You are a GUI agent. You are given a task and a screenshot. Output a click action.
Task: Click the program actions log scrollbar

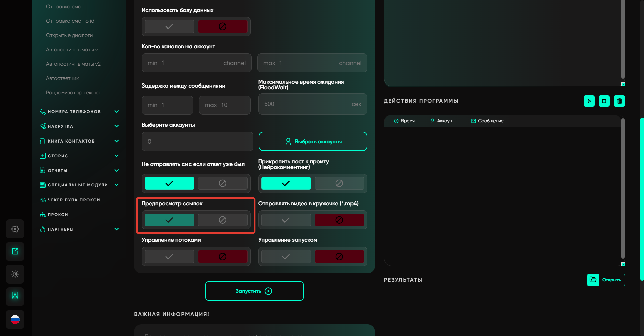[623, 188]
